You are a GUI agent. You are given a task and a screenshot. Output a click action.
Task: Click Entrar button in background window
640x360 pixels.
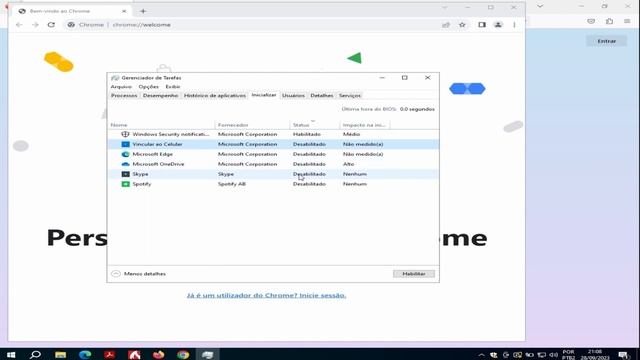point(607,41)
